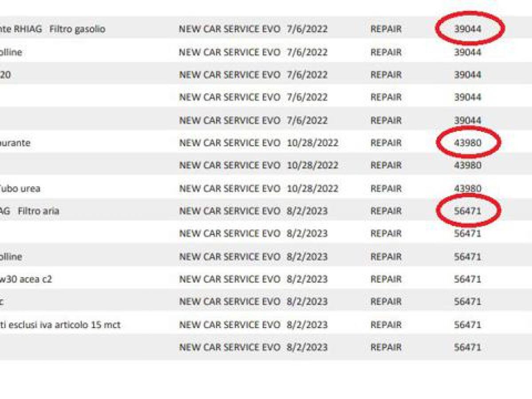532x399 pixels.
Task: Select REPAIR in the Filtro gasolio row
Action: (386, 29)
